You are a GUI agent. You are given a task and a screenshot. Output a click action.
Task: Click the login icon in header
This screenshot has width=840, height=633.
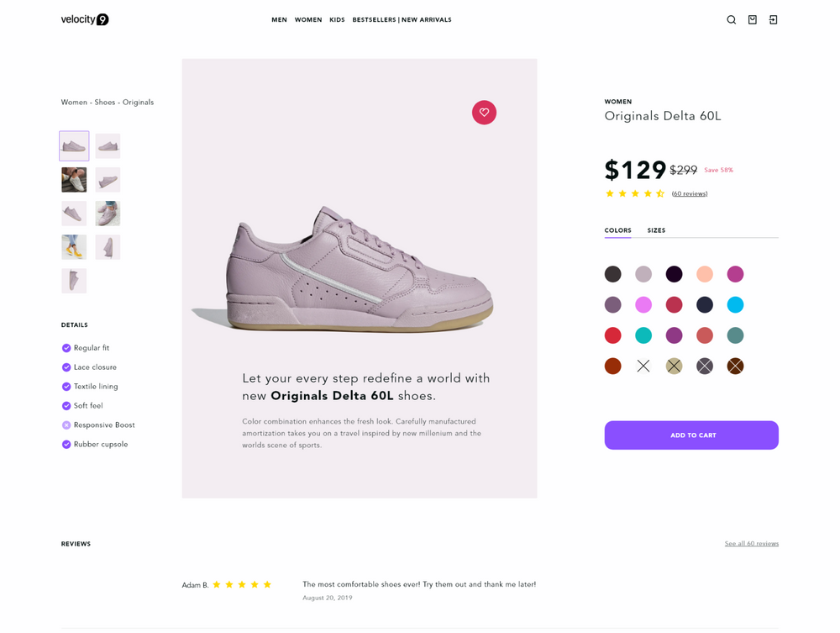773,20
